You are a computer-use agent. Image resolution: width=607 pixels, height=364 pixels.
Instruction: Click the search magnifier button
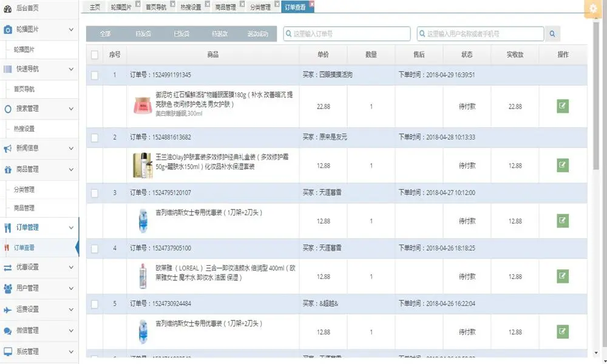552,34
